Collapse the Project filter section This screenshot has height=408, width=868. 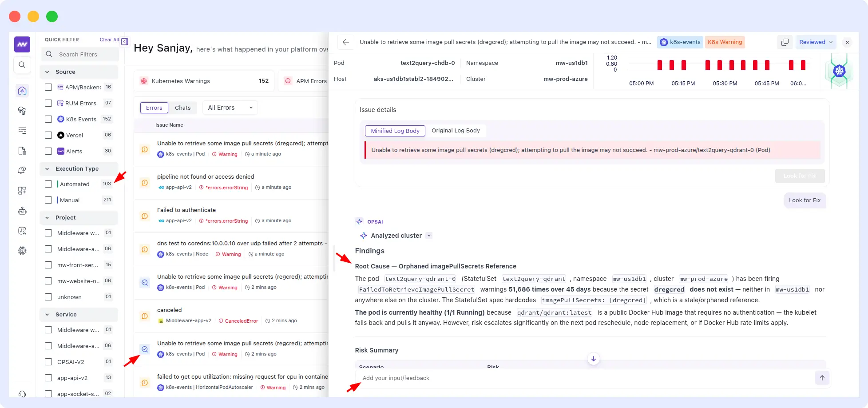(48, 218)
